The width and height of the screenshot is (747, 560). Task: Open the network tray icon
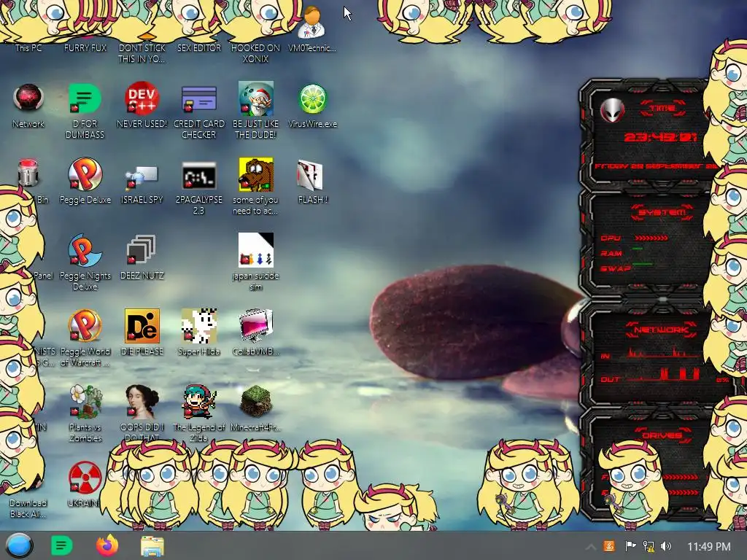coord(649,546)
